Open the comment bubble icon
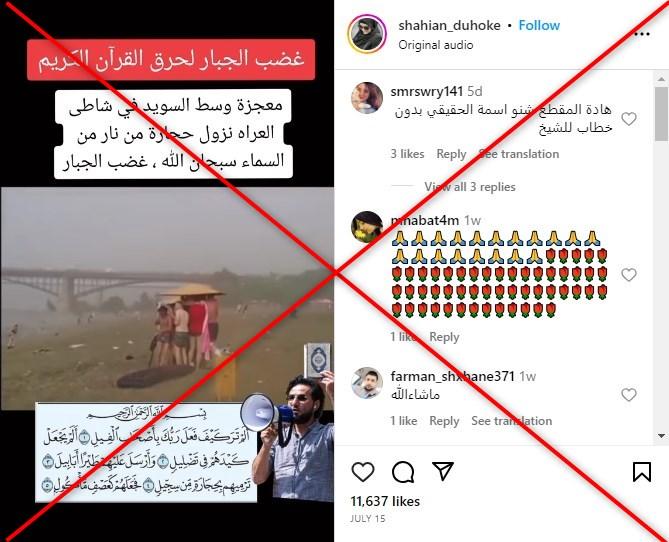The height and width of the screenshot is (542, 669). click(403, 472)
